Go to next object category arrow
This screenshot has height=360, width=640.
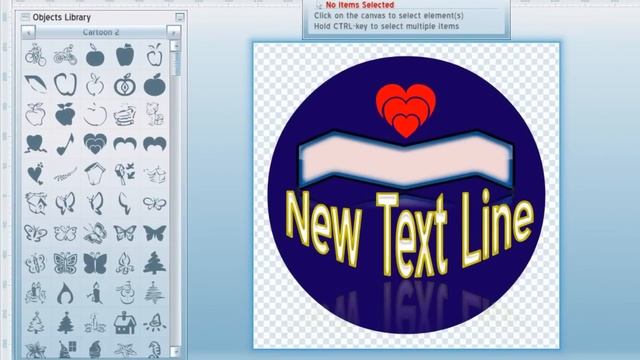(173, 32)
